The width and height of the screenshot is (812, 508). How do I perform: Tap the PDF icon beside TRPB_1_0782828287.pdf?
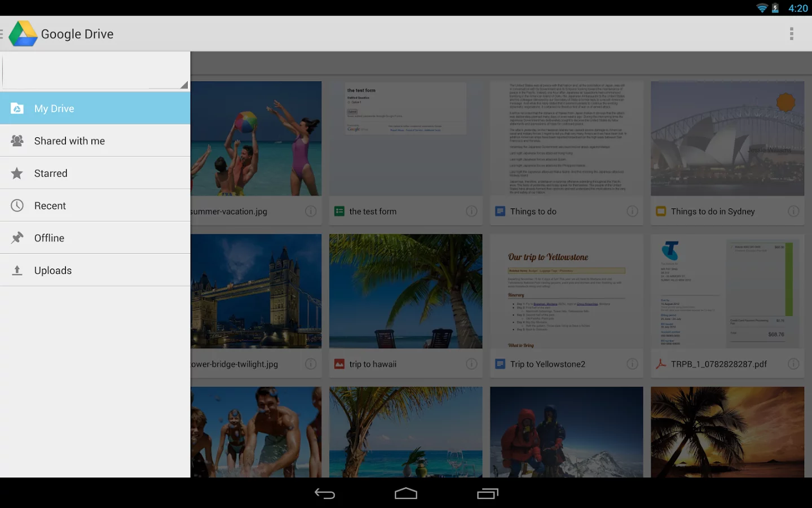pyautogui.click(x=660, y=364)
